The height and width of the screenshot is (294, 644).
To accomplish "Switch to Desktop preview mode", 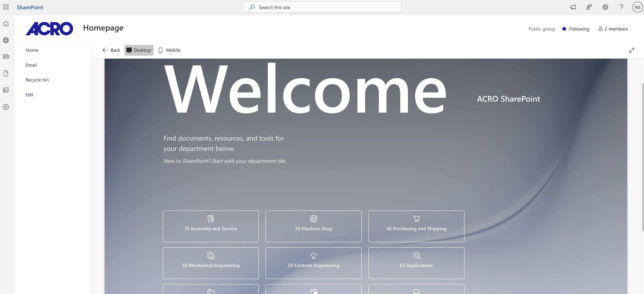I will pos(139,50).
